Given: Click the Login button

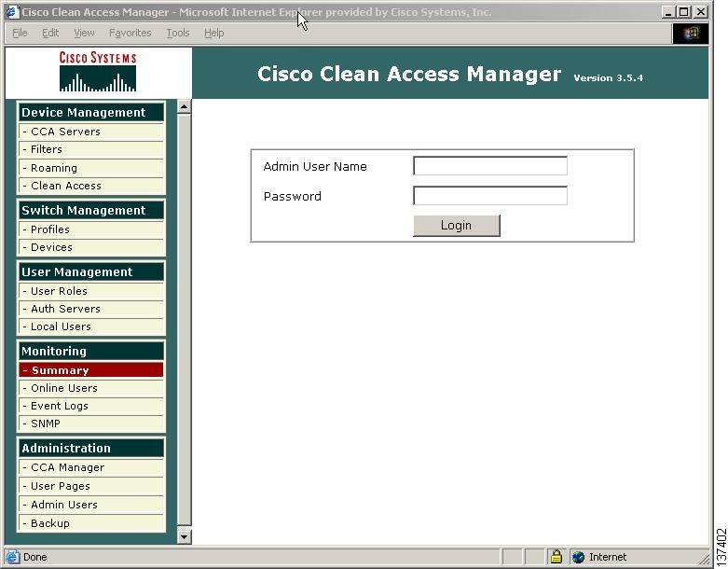Looking at the screenshot, I should click(457, 226).
